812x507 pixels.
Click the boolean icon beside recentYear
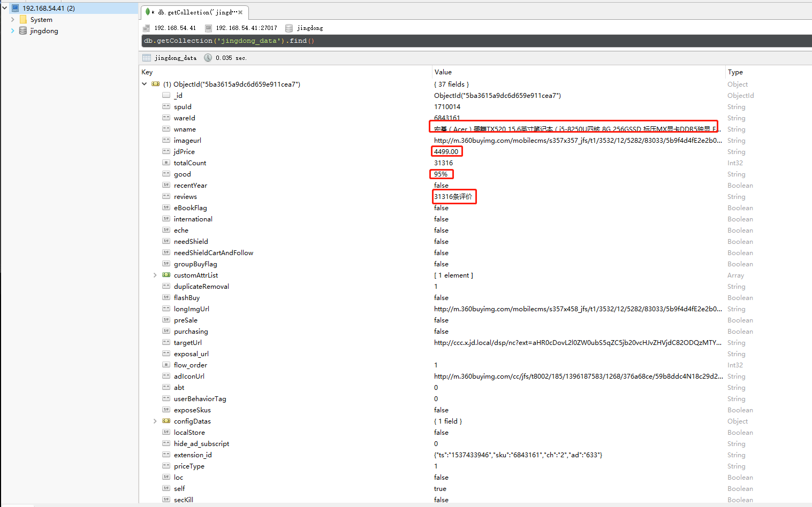[166, 185]
